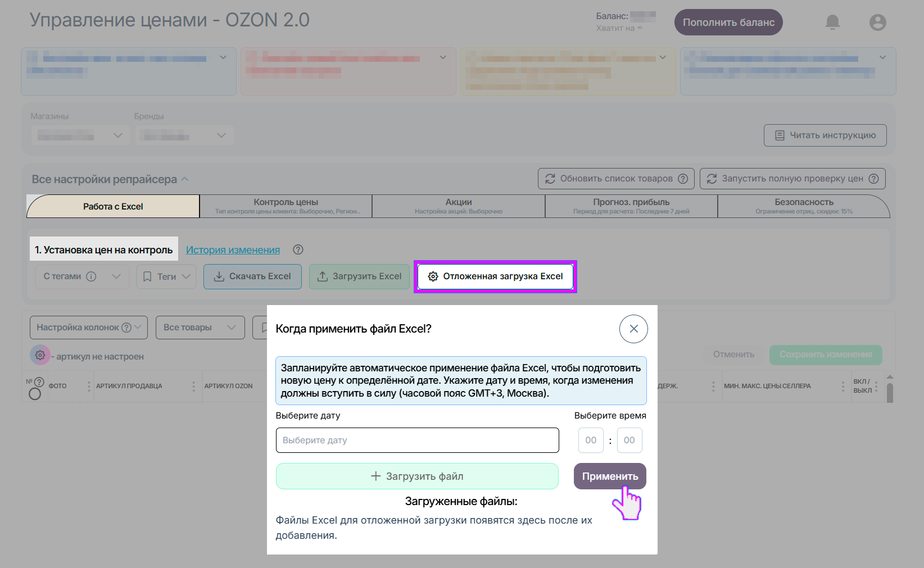
Task: Click Отложенная загрузка Excel button
Action: click(x=495, y=276)
